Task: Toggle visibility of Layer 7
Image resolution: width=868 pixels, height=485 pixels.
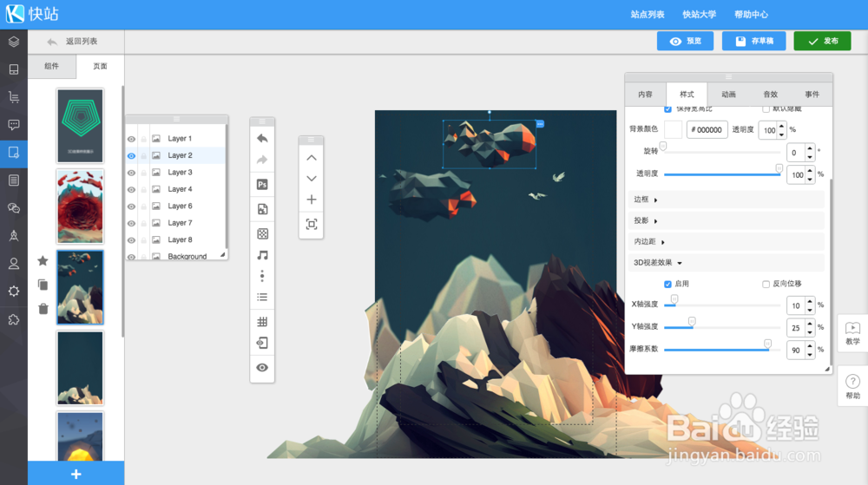Action: click(x=131, y=224)
